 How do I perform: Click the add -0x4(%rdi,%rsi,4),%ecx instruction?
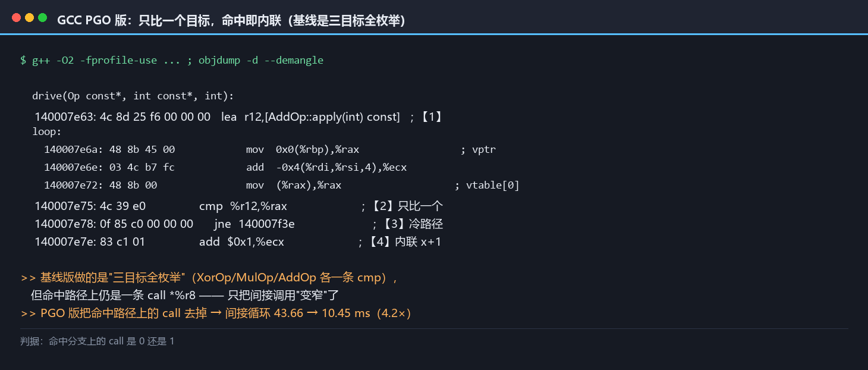click(326, 167)
